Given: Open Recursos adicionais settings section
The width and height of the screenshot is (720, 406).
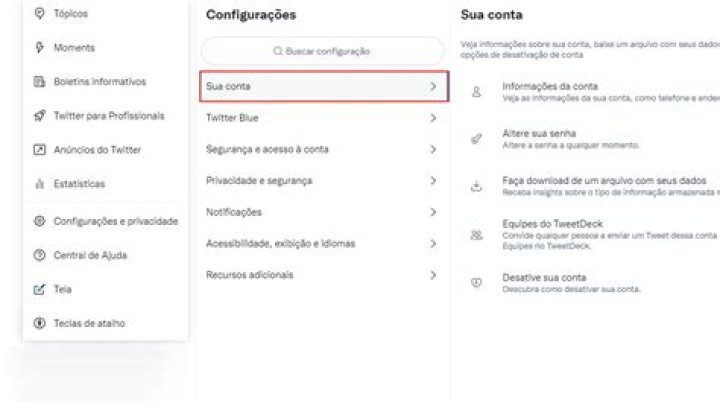Looking at the screenshot, I should pyautogui.click(x=250, y=274).
